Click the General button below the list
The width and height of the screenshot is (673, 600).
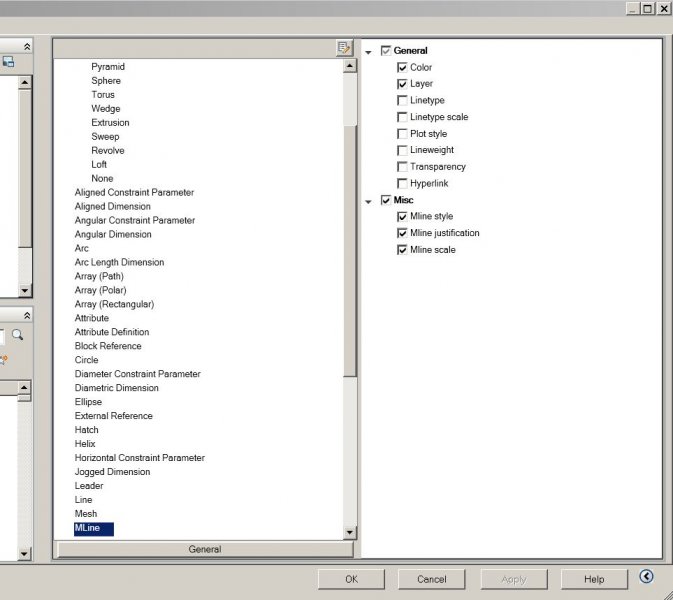pos(205,549)
